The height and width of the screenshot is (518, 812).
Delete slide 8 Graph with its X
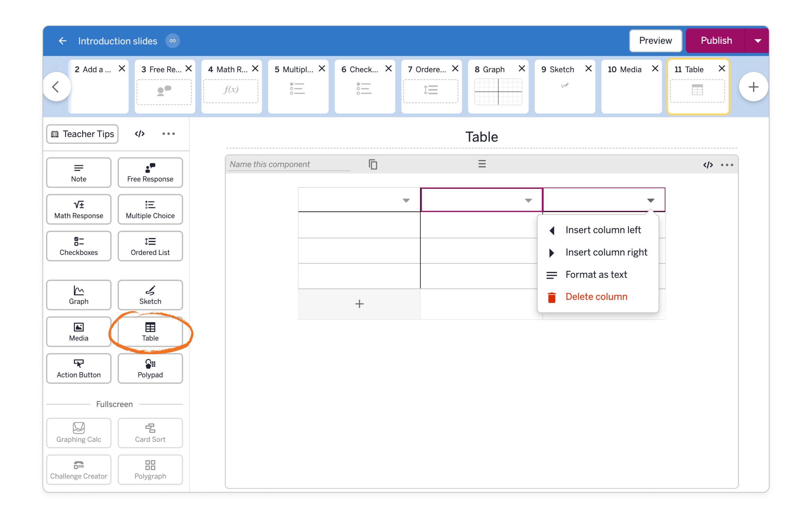(521, 69)
